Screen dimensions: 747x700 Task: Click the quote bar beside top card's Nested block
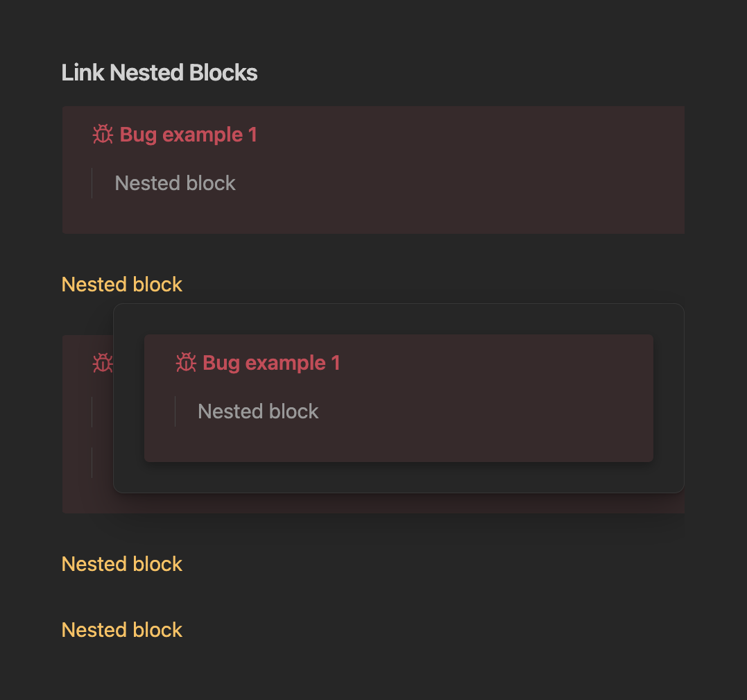pos(93,183)
